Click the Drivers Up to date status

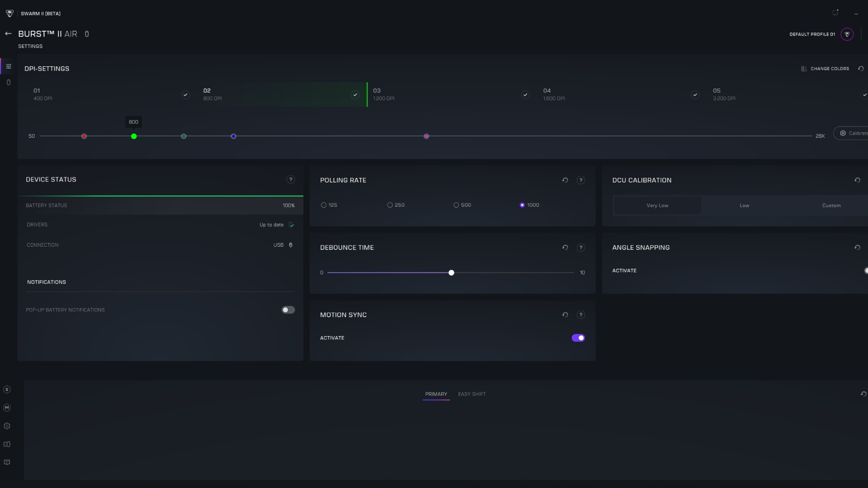click(271, 225)
